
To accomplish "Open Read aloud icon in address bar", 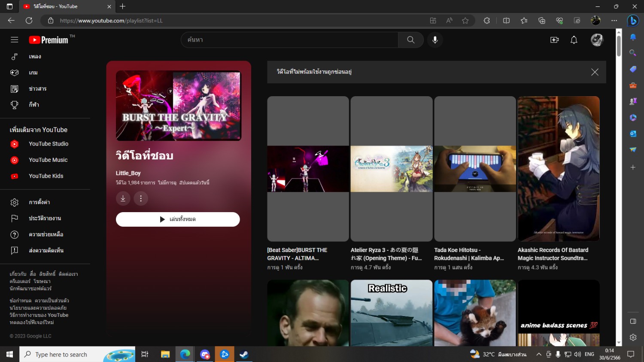I will pyautogui.click(x=450, y=21).
